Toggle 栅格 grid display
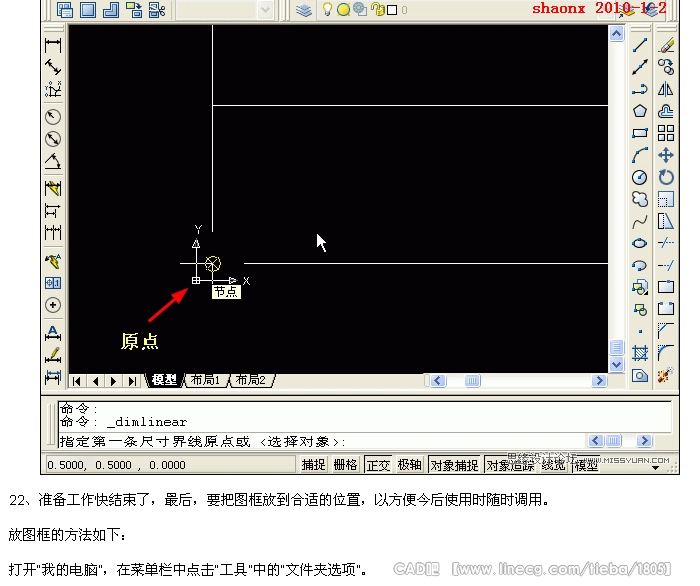The image size is (700, 586). click(x=346, y=465)
